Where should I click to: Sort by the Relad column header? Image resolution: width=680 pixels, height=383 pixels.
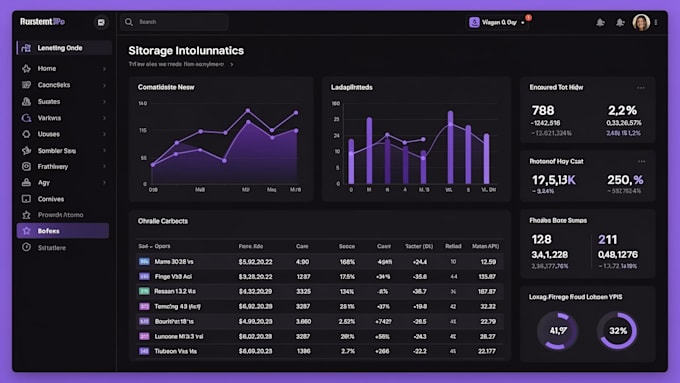(453, 246)
